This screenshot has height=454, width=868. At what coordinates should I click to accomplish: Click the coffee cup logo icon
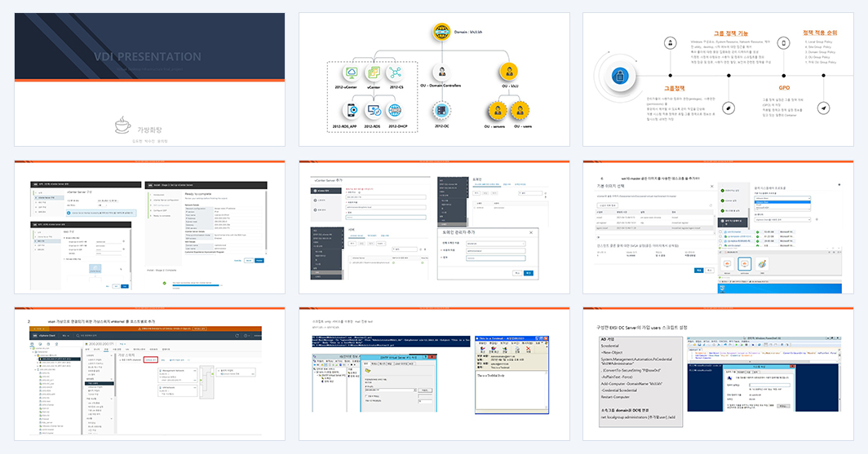[122, 126]
